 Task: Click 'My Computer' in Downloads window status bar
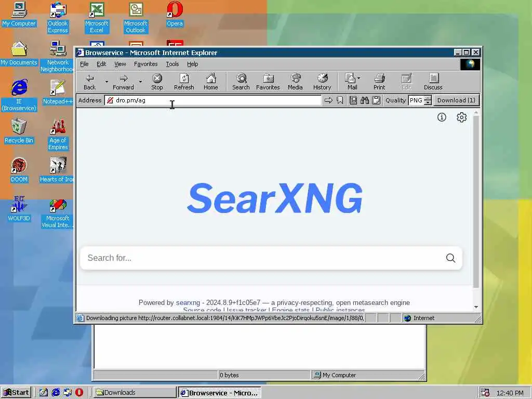[x=339, y=375]
